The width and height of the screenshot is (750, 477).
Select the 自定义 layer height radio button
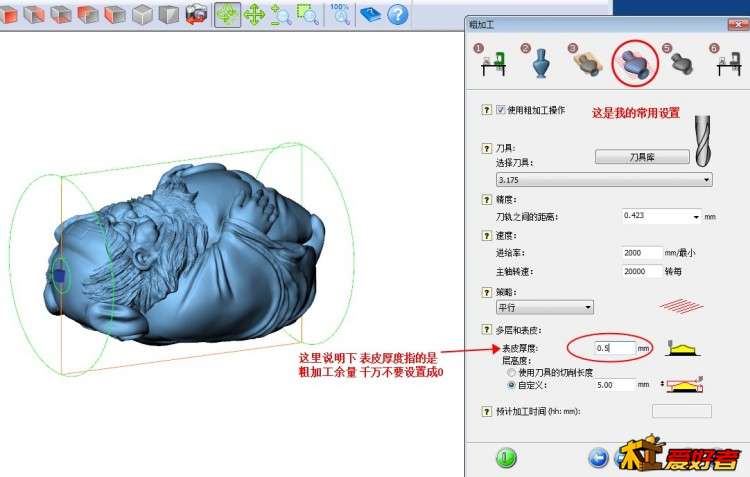[513, 384]
